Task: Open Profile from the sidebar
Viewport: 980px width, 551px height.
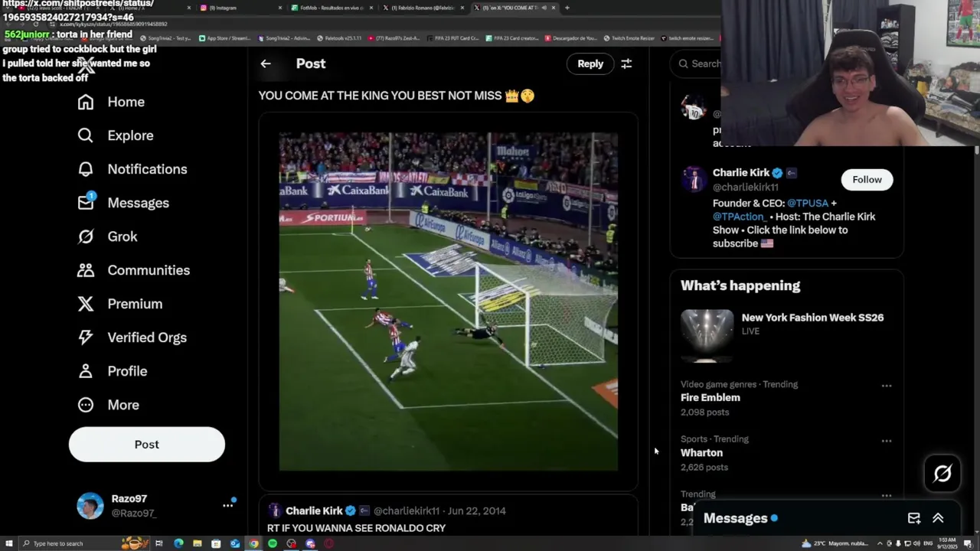Action: click(x=112, y=371)
